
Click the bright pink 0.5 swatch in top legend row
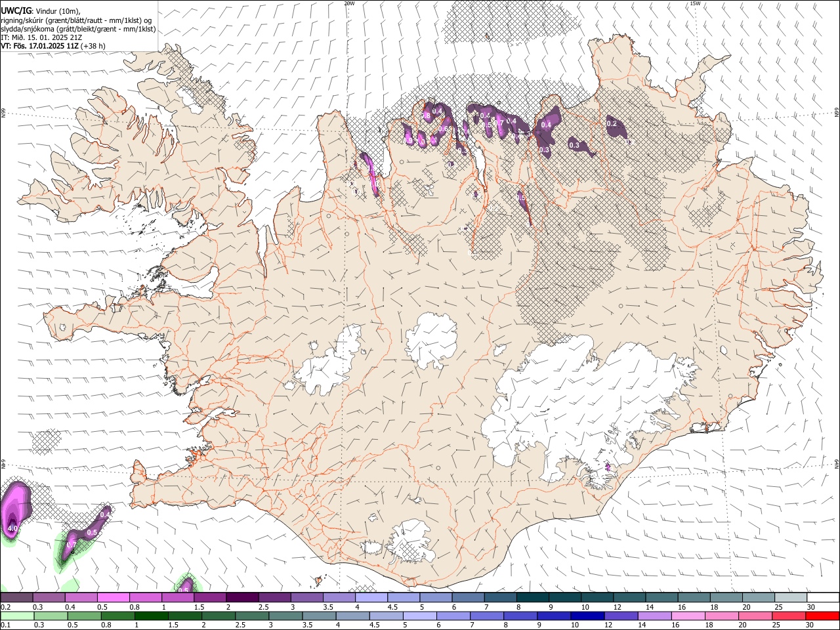click(113, 598)
